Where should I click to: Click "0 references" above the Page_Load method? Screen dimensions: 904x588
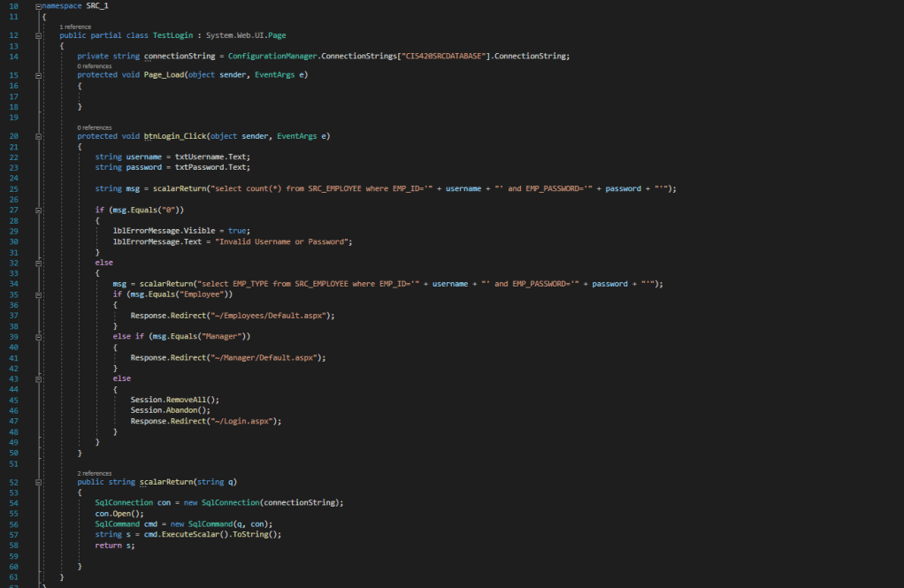click(94, 66)
